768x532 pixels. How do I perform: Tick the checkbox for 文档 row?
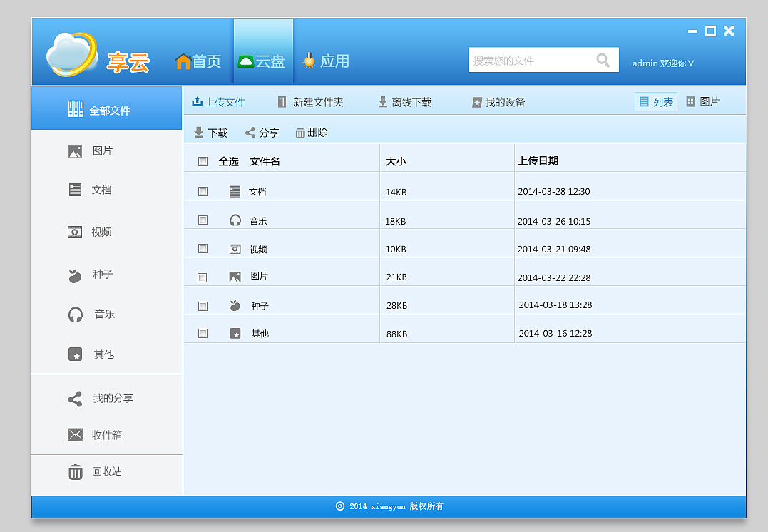203,192
